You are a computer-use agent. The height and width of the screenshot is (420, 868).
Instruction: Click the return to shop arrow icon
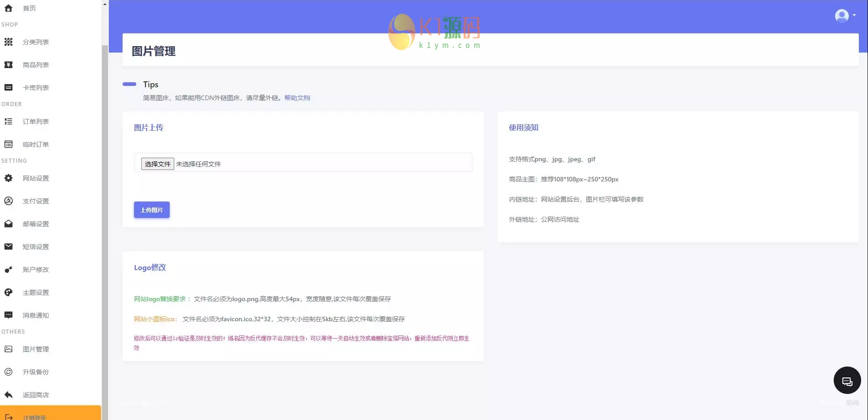pos(8,395)
